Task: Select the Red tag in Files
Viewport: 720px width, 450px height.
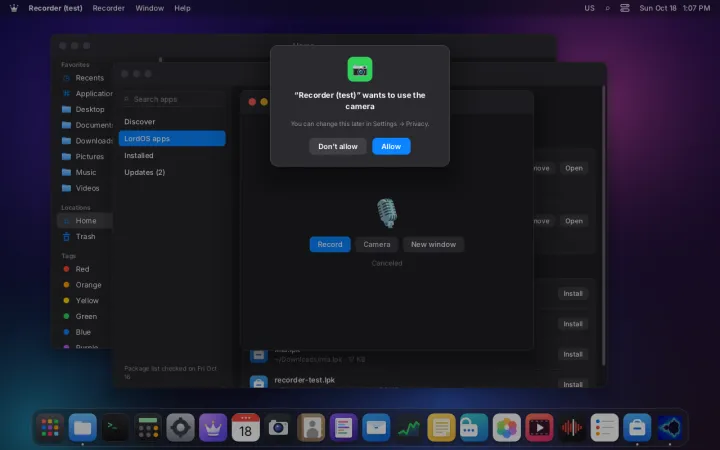Action: (85, 269)
